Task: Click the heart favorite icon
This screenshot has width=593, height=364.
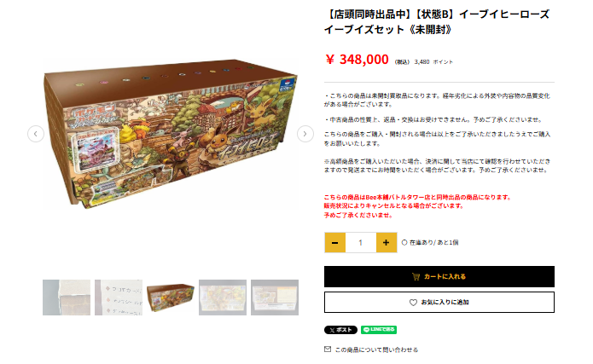Action: tap(413, 303)
